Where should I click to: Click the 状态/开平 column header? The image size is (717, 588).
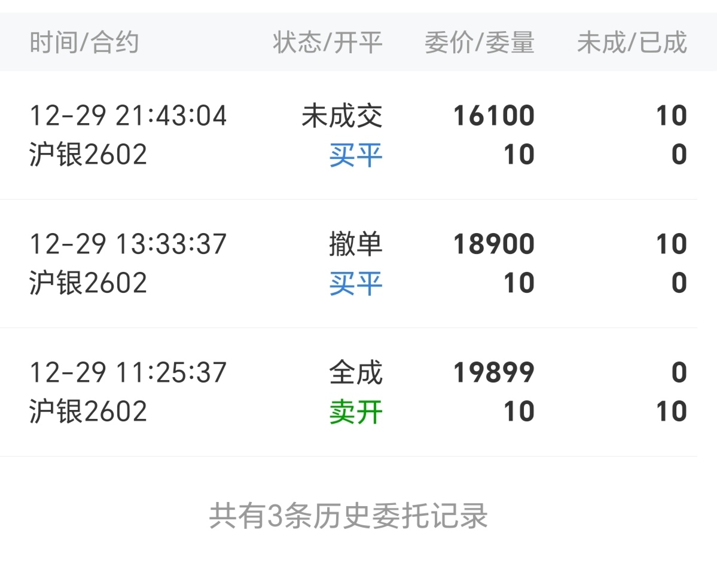pos(328,43)
